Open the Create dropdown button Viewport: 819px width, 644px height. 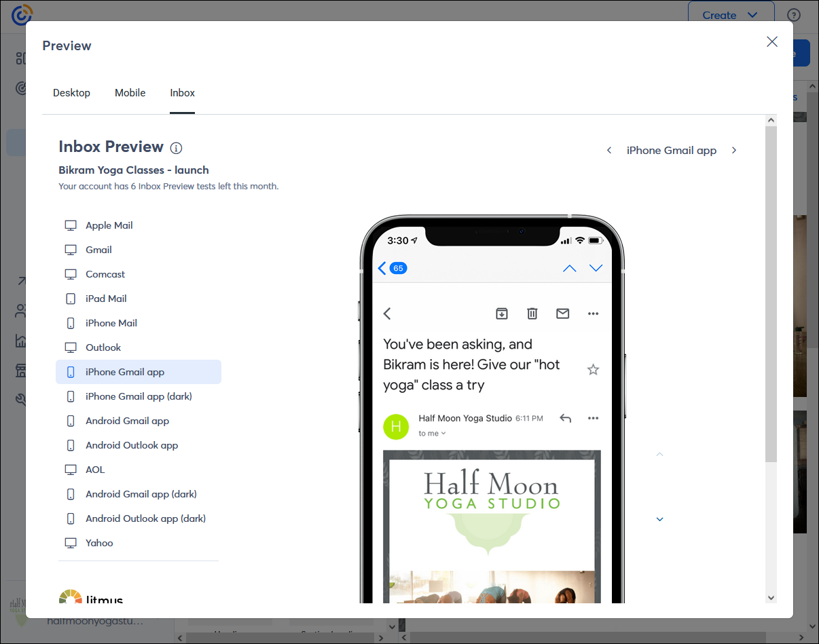[731, 15]
